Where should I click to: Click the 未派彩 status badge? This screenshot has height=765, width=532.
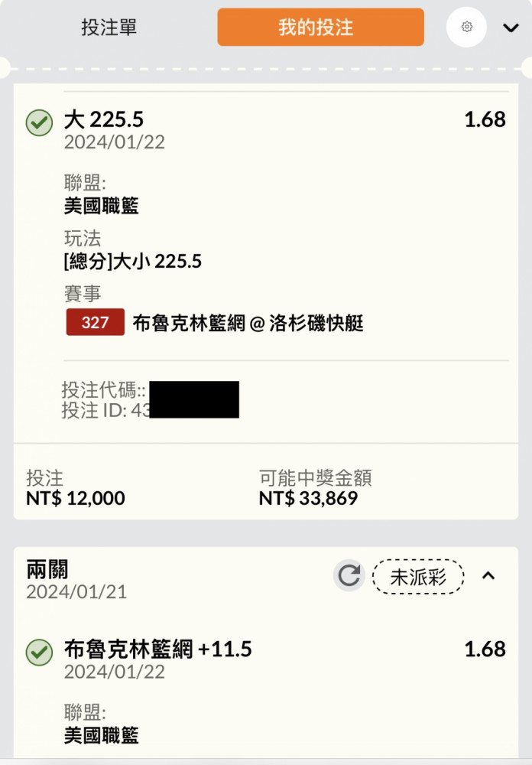coord(418,577)
